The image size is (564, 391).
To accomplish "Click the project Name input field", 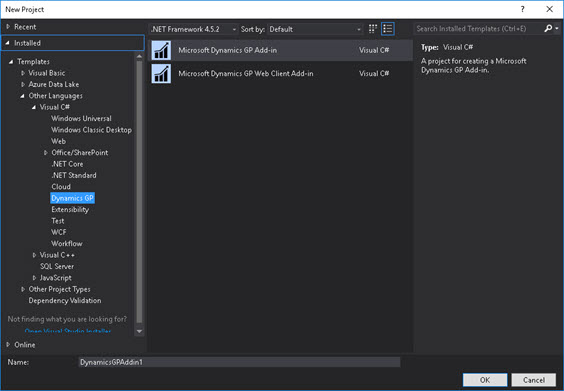I will [239, 362].
